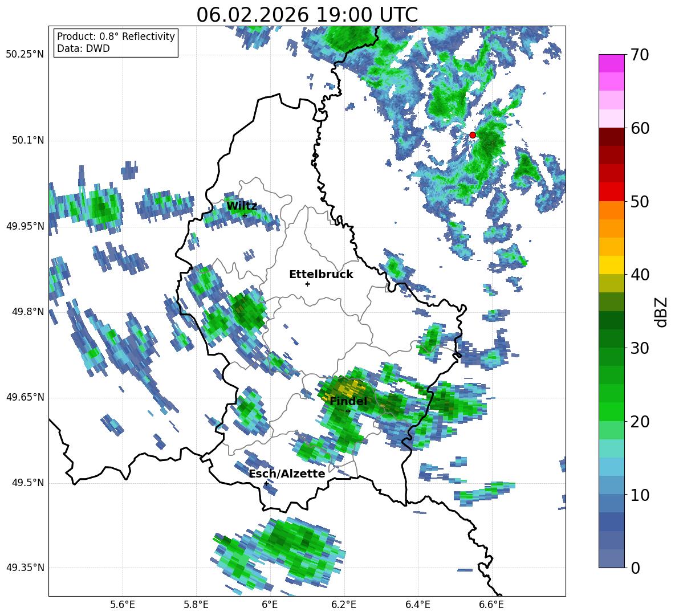Image resolution: width=675 pixels, height=616 pixels.
Task: Click the colorbar value 0
Action: (x=635, y=568)
